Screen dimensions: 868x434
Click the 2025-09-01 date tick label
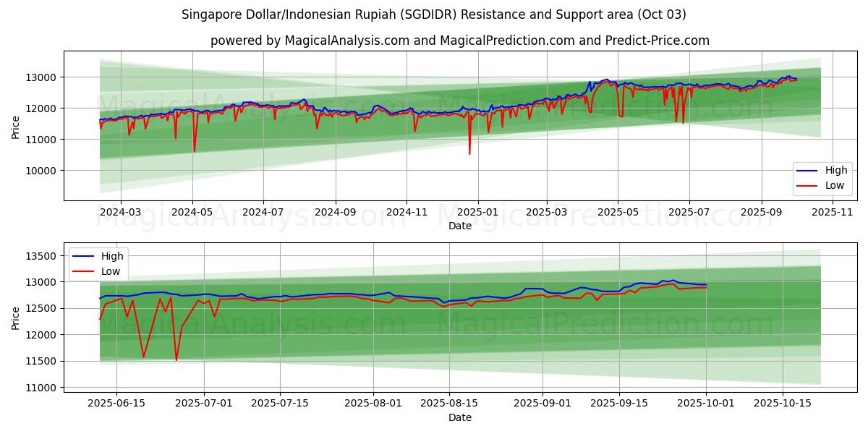(542, 404)
